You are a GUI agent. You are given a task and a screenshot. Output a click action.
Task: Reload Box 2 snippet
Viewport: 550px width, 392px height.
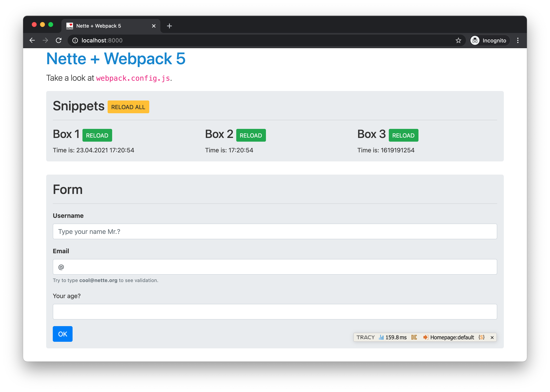pos(251,135)
